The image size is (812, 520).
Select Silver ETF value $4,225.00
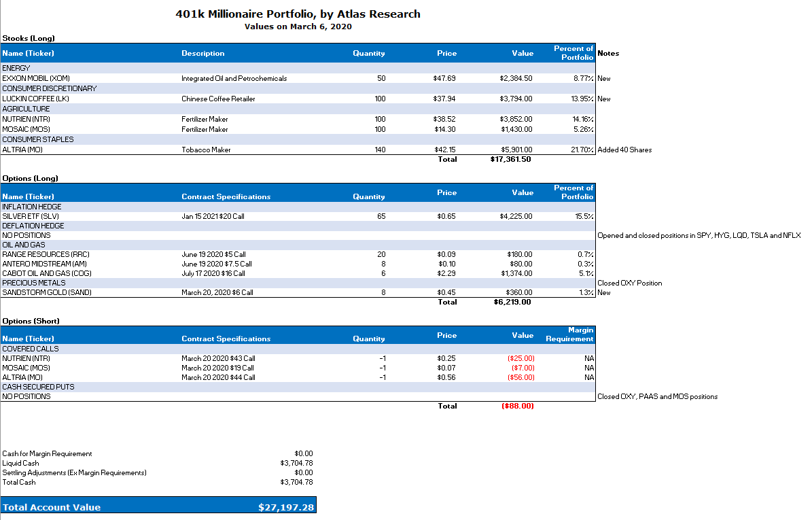coord(516,216)
